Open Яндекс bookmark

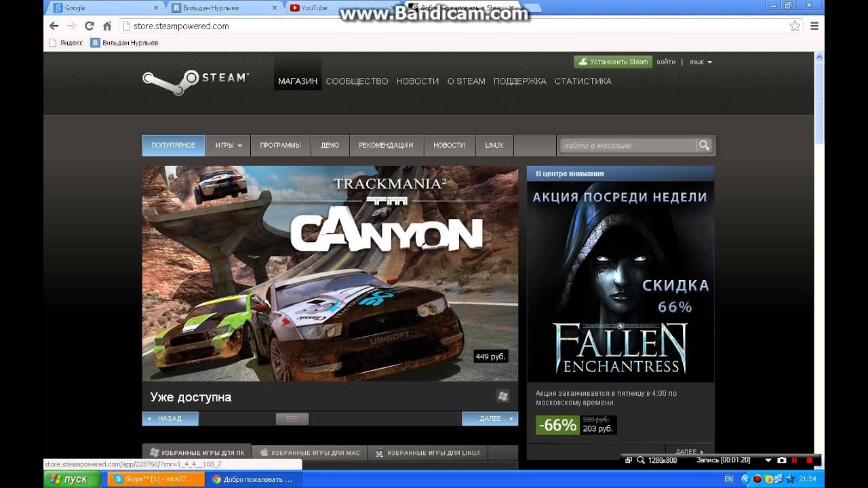pyautogui.click(x=66, y=43)
